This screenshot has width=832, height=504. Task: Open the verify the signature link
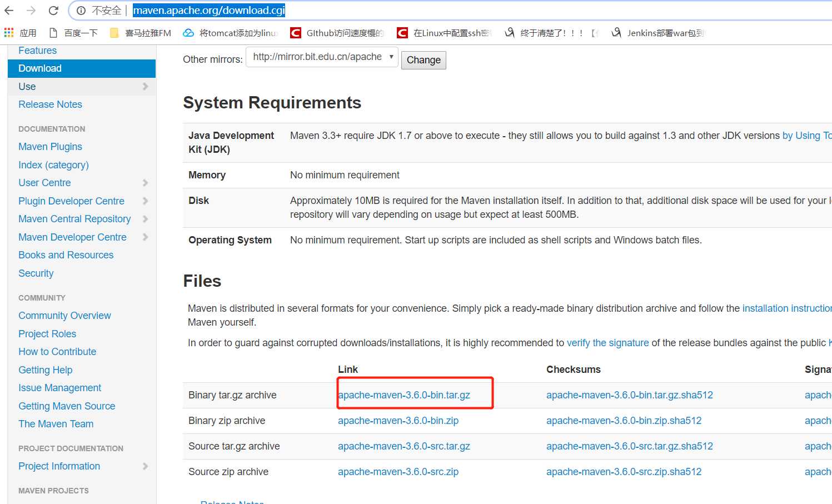point(607,343)
